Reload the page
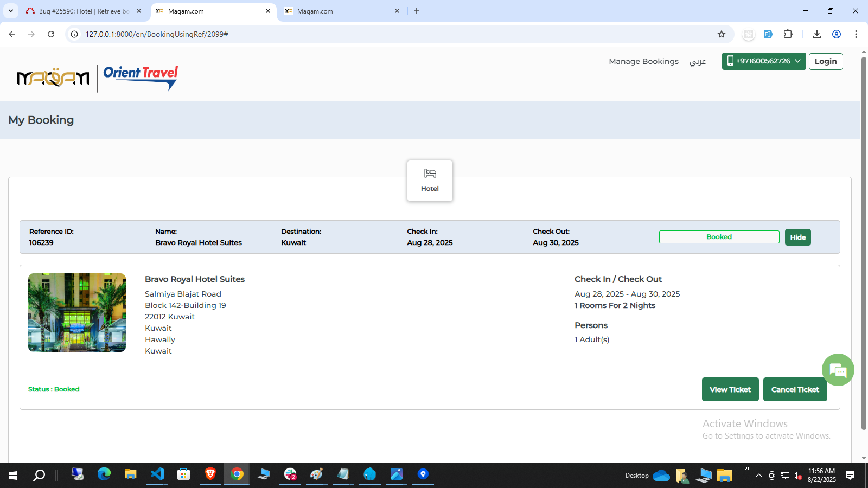 (x=51, y=34)
